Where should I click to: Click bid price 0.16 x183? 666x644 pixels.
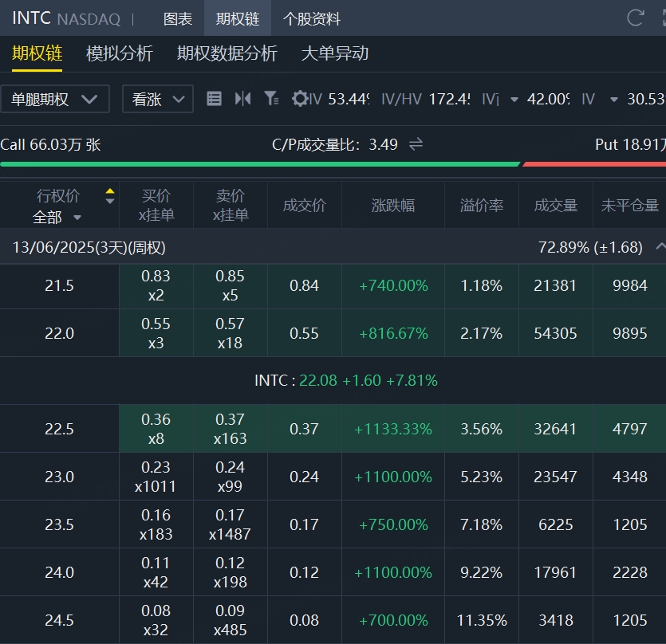[x=156, y=524]
